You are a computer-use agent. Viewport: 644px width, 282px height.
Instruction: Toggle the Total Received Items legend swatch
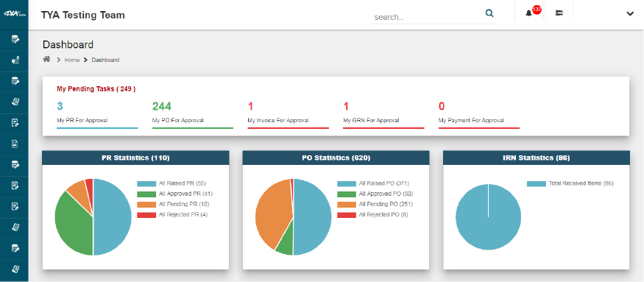(537, 183)
